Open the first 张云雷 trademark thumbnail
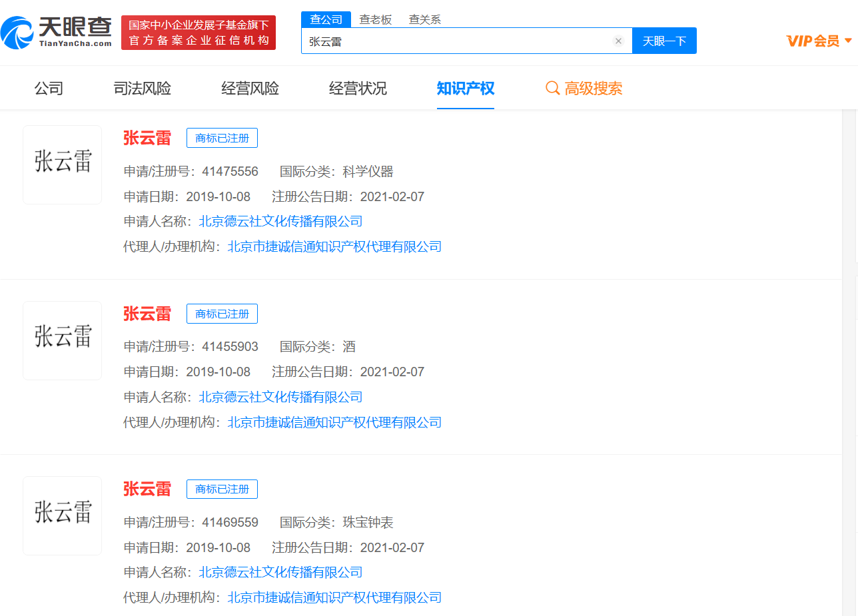The height and width of the screenshot is (616, 858). (63, 164)
